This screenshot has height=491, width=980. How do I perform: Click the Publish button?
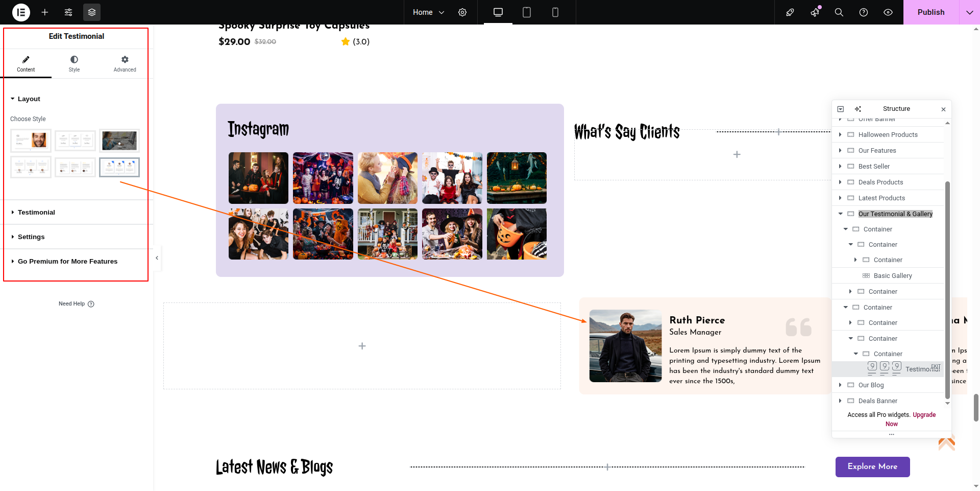tap(931, 12)
